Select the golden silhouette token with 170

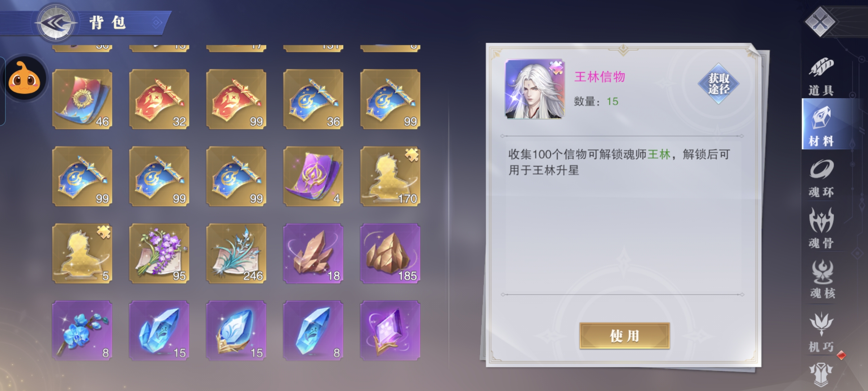(390, 176)
